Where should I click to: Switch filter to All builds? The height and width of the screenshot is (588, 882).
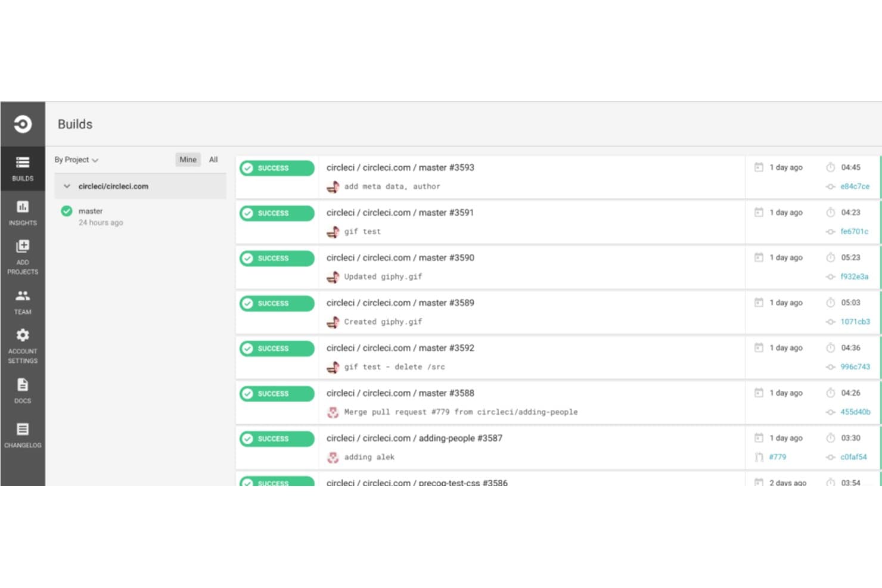pyautogui.click(x=213, y=160)
